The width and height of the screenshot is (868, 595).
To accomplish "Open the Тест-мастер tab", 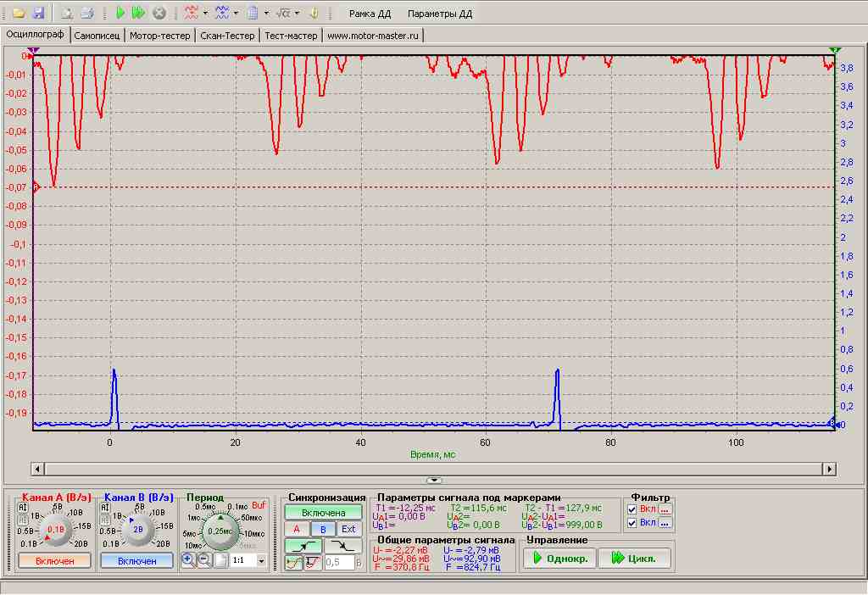I will pos(292,36).
